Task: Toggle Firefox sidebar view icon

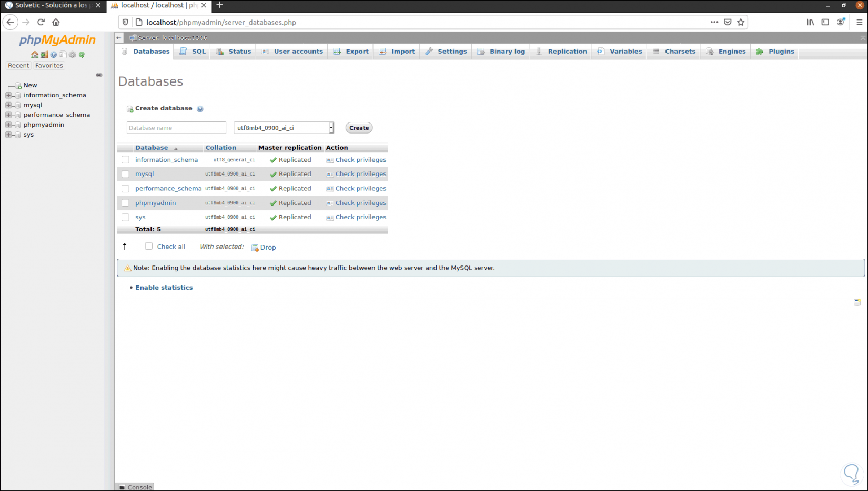Action: [x=825, y=22]
